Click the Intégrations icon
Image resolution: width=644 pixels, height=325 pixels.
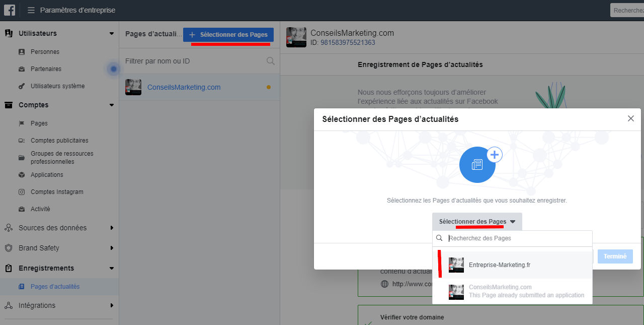click(x=9, y=305)
